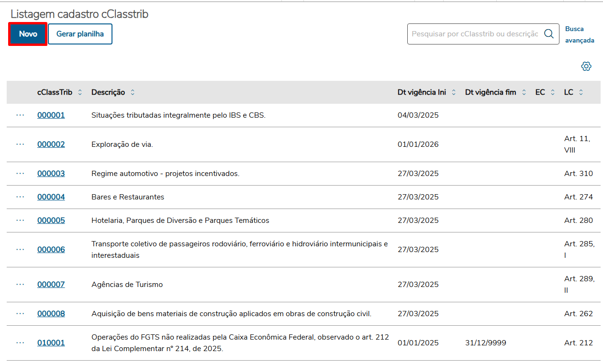Click the search magnifier icon
Screen dimensions: 603x364
549,34
